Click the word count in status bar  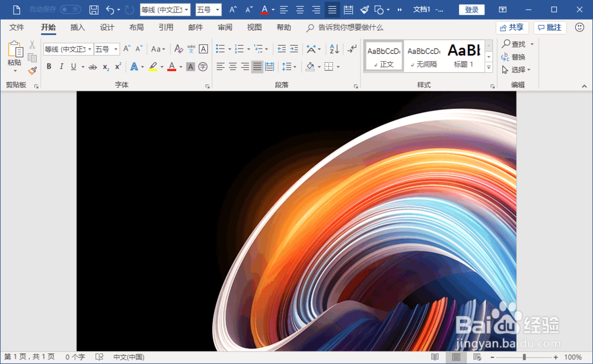(x=75, y=357)
